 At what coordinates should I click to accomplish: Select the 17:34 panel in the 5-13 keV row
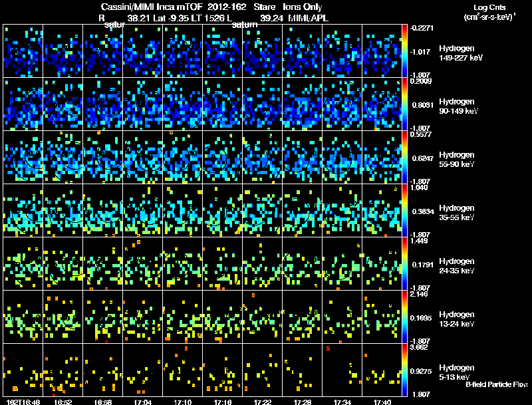tap(342, 370)
